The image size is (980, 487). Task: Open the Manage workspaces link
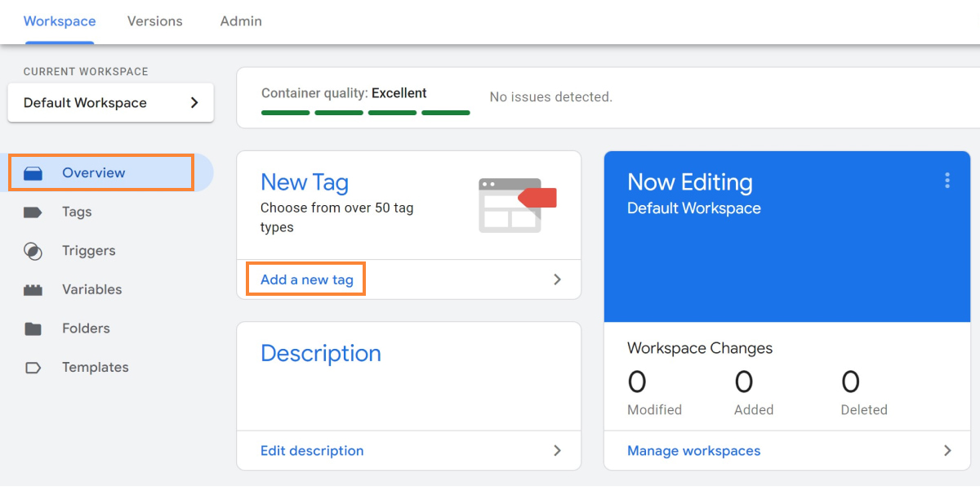[693, 450]
